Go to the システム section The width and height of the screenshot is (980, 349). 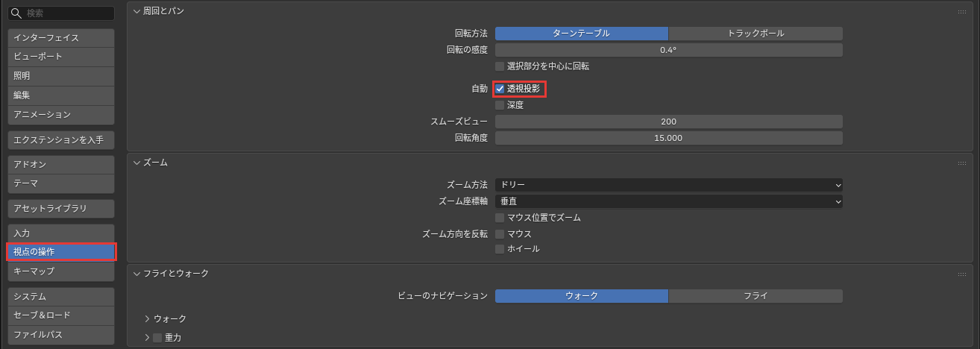pyautogui.click(x=61, y=296)
